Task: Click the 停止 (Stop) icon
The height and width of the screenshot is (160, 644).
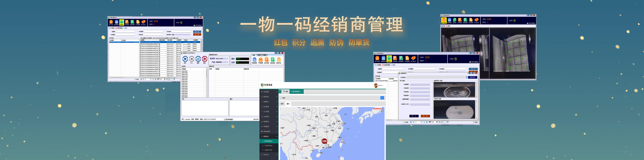Action: click(x=191, y=59)
